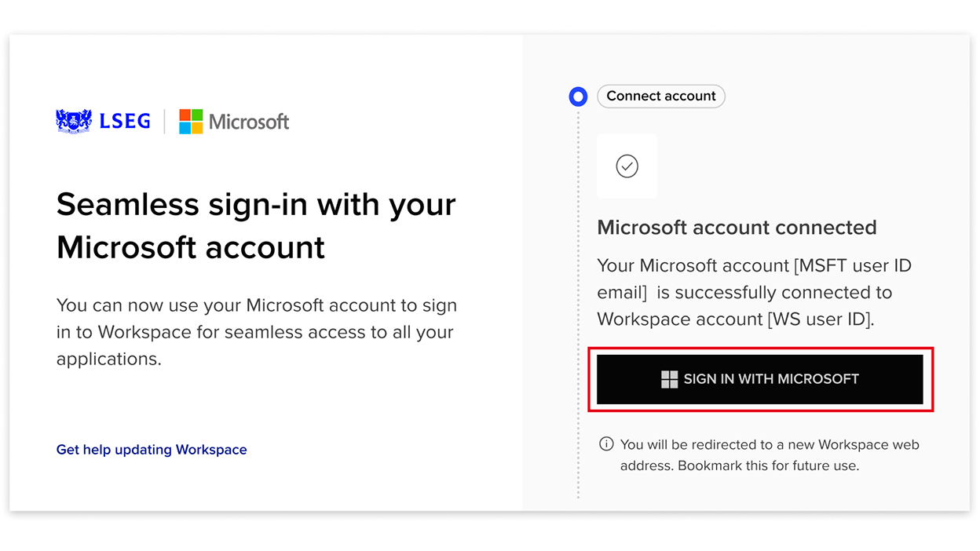Click the checkmark connected icon
This screenshot has height=551, width=980.
(627, 166)
